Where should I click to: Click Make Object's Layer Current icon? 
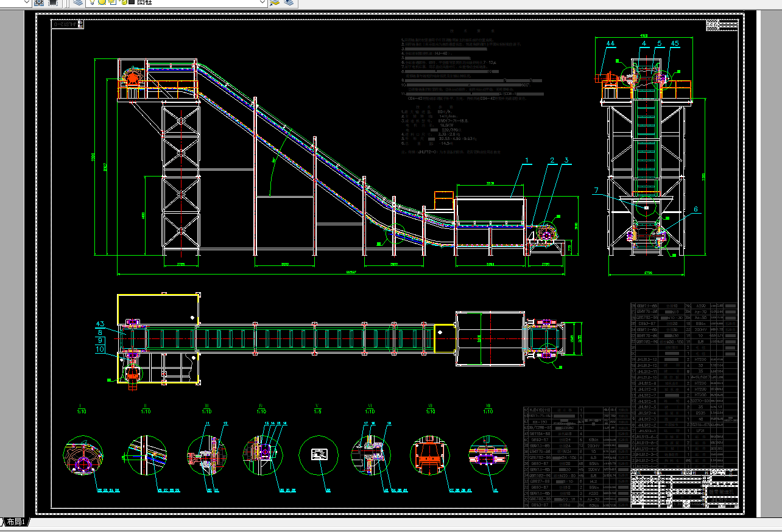275,2
